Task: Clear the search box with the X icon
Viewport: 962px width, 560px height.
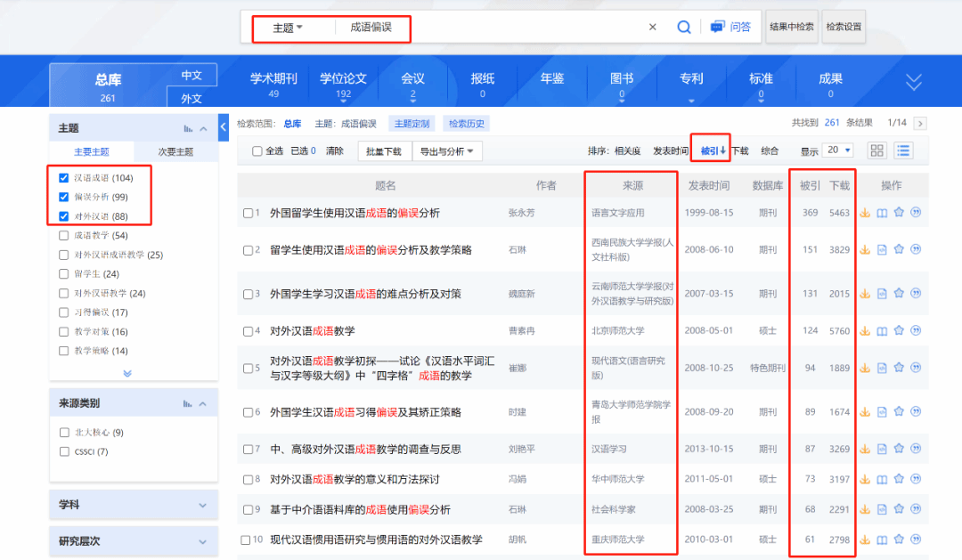Action: 652,28
